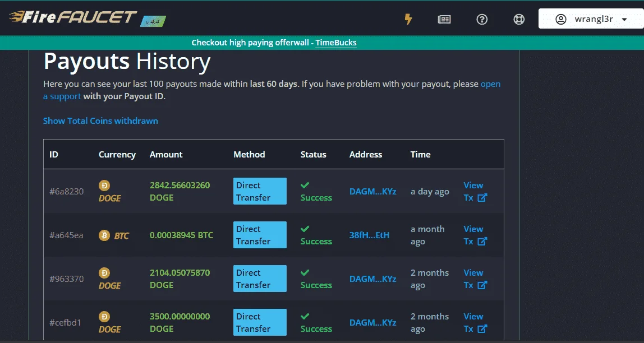Open the wrangl3r account dropdown

click(591, 19)
